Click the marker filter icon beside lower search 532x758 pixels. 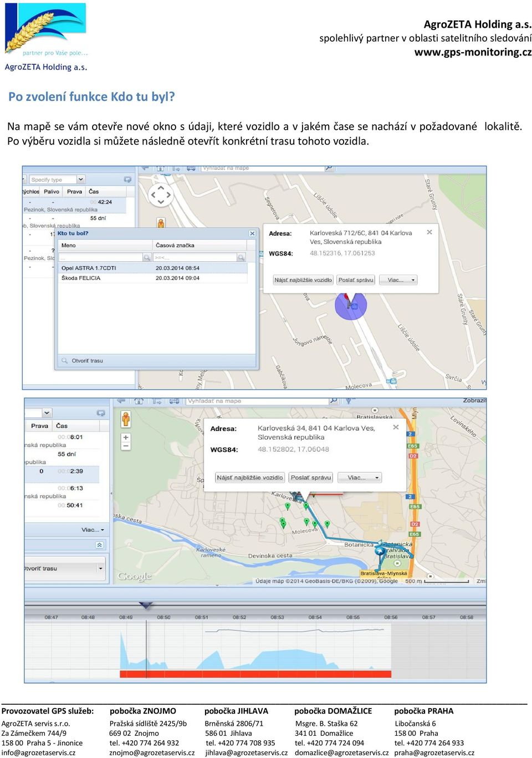click(x=349, y=401)
